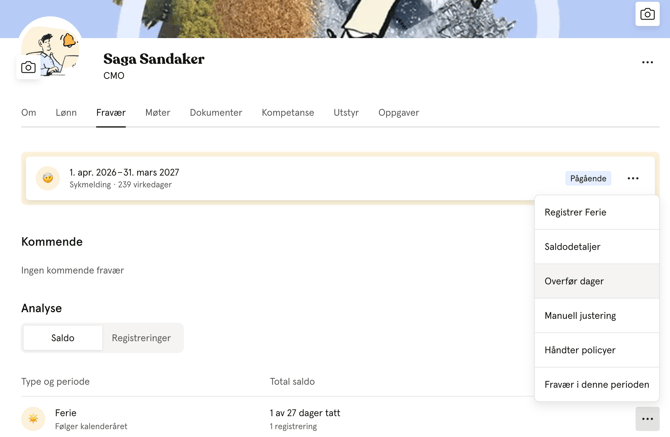Image resolution: width=670 pixels, height=437 pixels.
Task: Select Håndter policyer menu item
Action: pos(597,350)
